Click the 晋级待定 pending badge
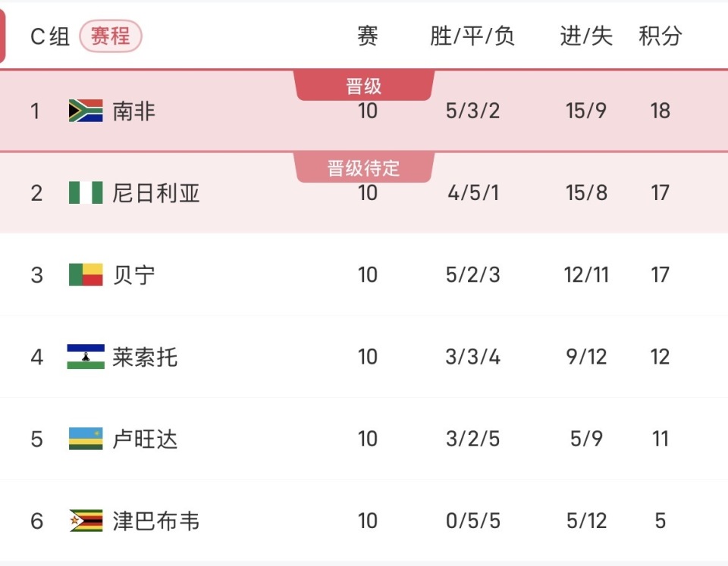 tap(364, 167)
